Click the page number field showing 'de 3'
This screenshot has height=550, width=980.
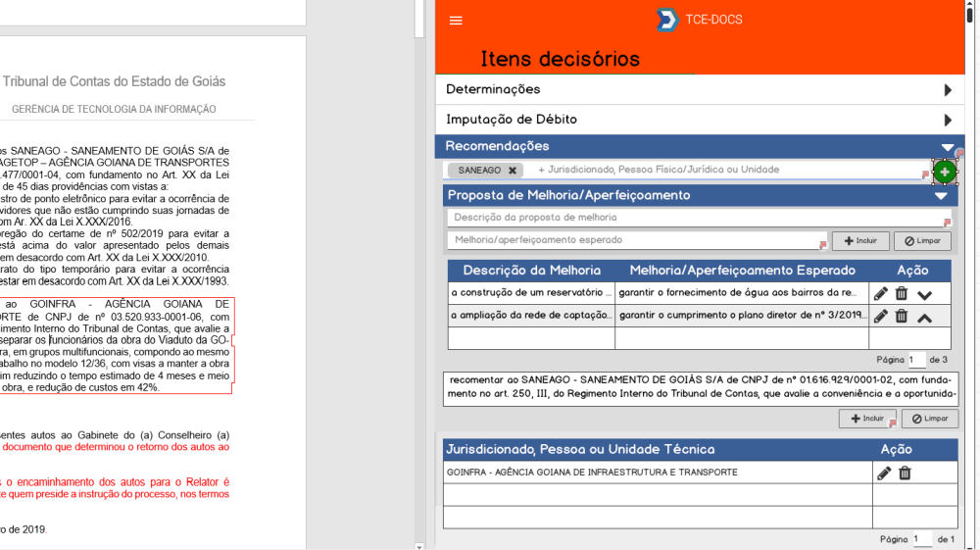916,360
